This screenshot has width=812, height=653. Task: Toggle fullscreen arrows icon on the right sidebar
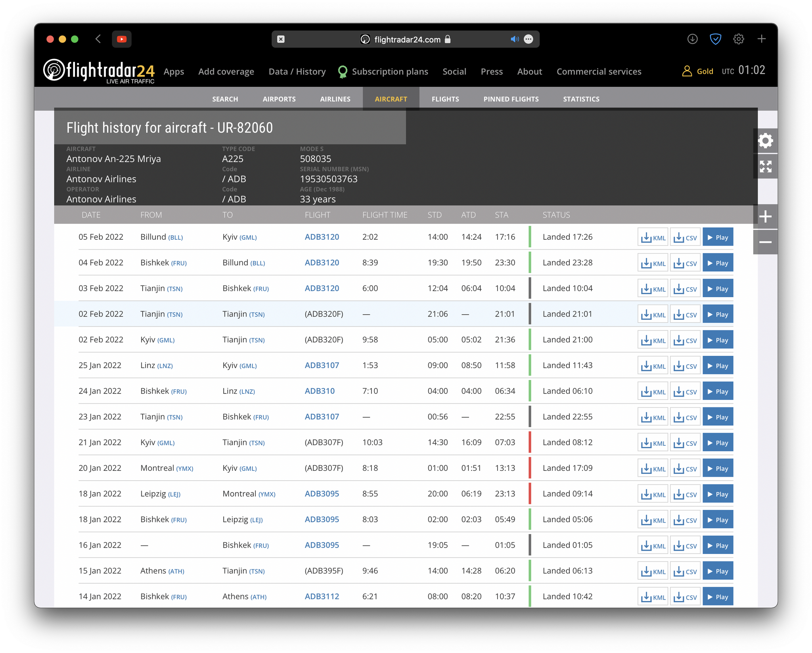coord(765,166)
